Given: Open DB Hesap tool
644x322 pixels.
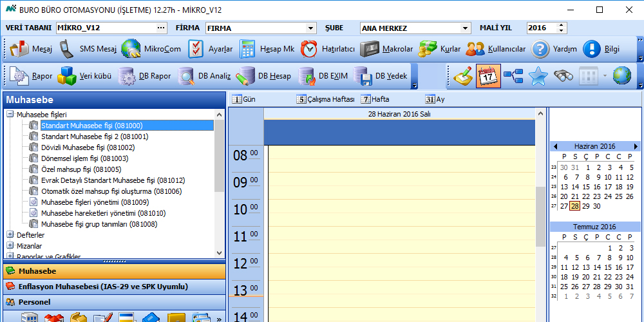Looking at the screenshot, I should point(263,76).
